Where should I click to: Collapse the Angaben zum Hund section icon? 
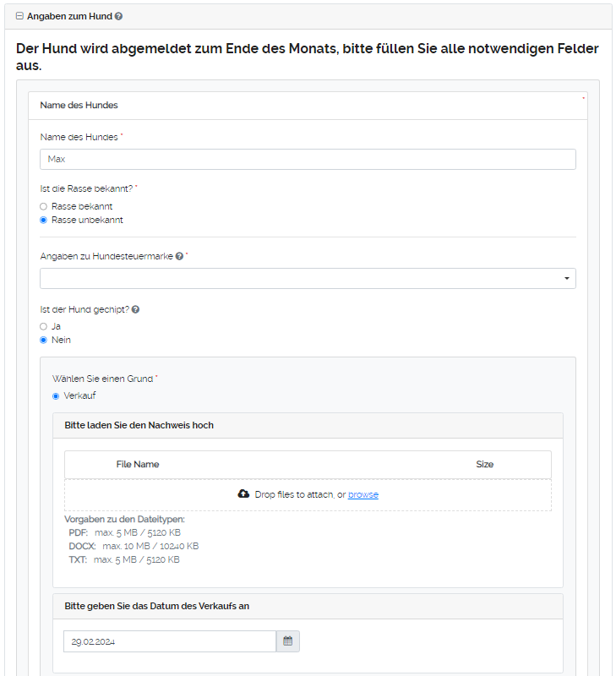(19, 16)
